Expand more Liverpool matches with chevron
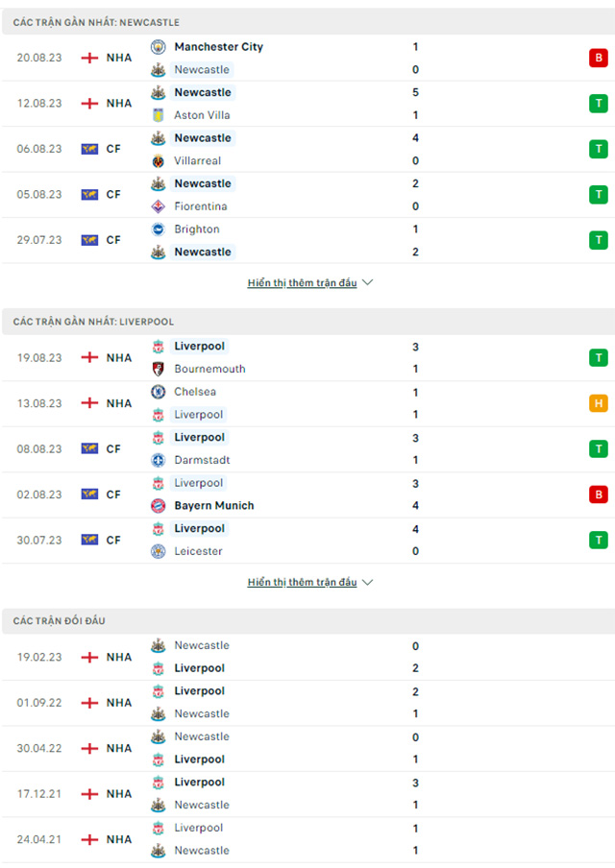This screenshot has width=615, height=868. 367,583
